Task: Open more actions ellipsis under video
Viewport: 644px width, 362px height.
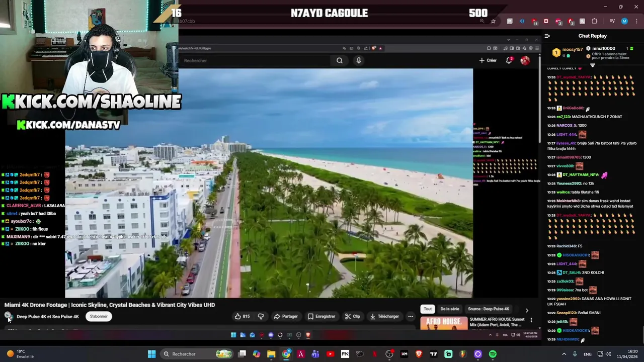Action: click(411, 316)
